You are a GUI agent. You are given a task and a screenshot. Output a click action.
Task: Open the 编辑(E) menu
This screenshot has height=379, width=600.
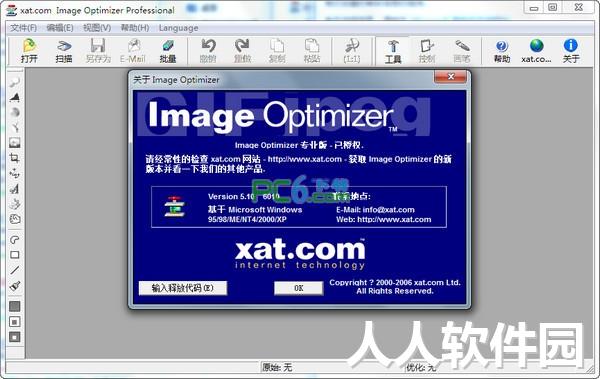click(x=60, y=28)
